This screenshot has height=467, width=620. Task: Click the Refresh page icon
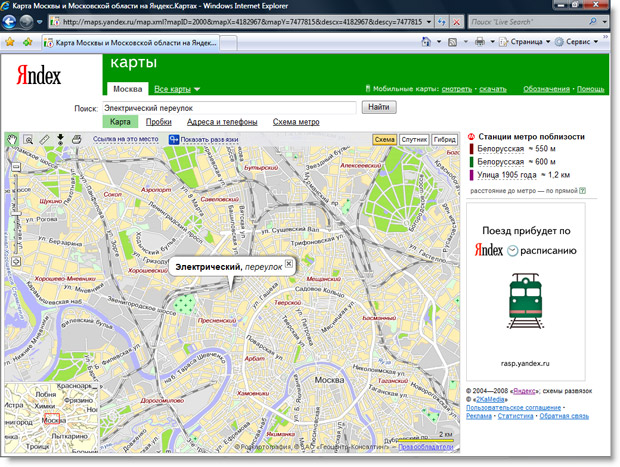[x=441, y=22]
